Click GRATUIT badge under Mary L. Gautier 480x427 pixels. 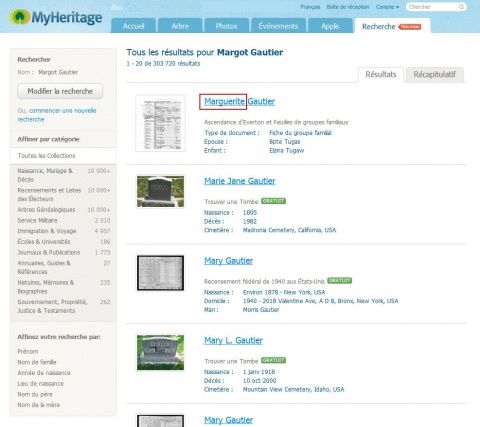coord(273,360)
